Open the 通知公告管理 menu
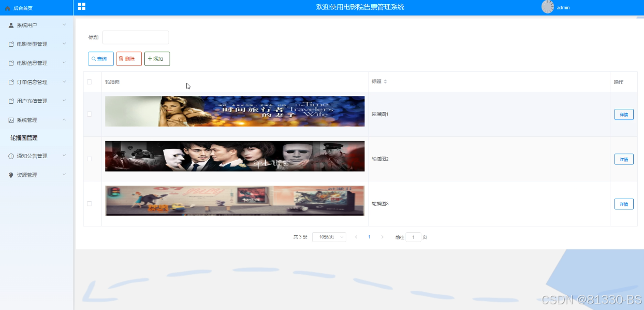 (37, 156)
